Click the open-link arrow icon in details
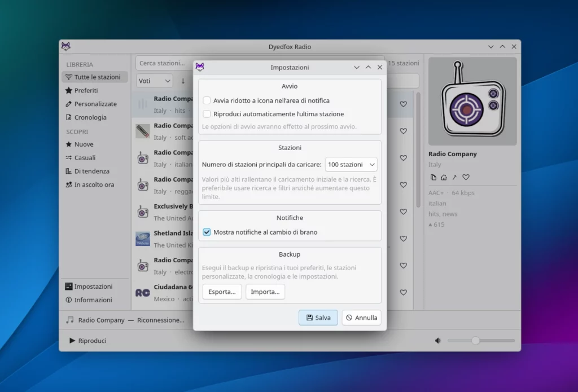 [454, 177]
